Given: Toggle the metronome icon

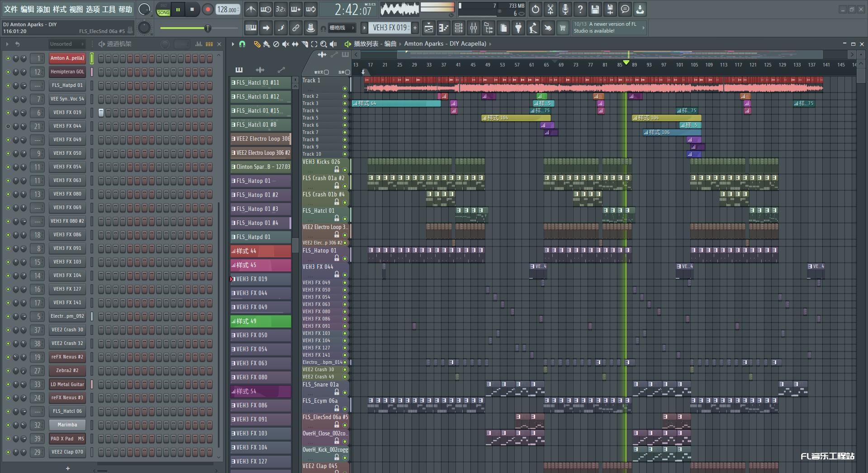Looking at the screenshot, I should pos(251,9).
